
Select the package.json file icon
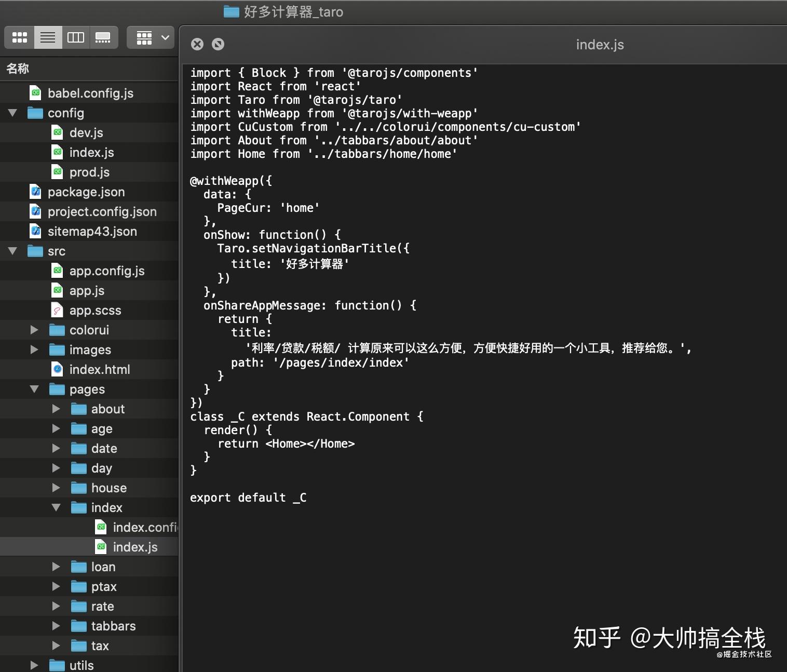tap(35, 192)
